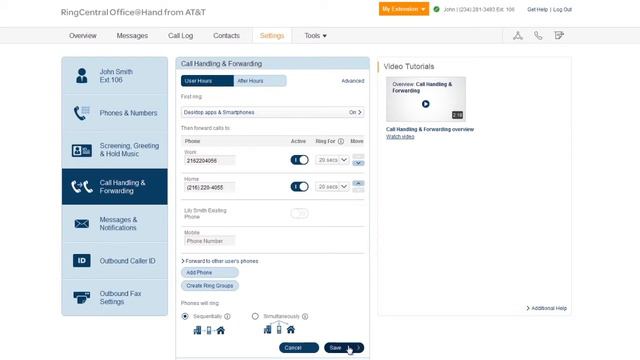This screenshot has height=360, width=640.
Task: Go to the Messages tab
Action: (132, 36)
